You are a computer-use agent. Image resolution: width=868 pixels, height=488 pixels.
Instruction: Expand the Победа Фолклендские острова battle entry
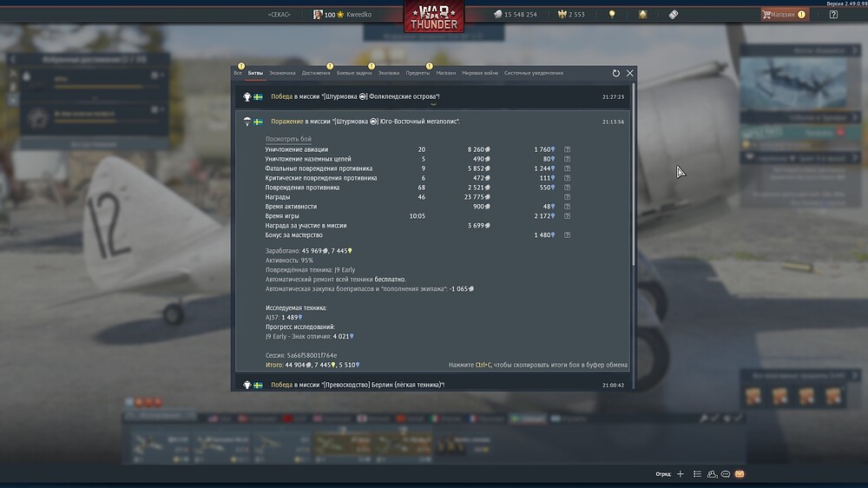pos(365,96)
